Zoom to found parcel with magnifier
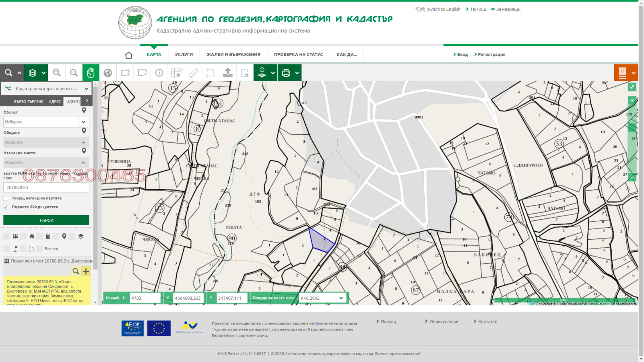 [76, 271]
